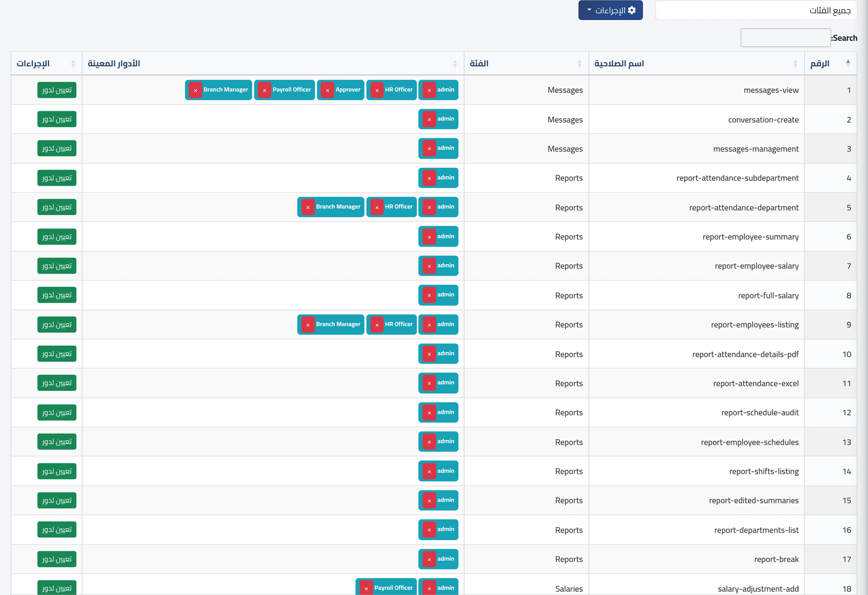Remove admin role from conversation-create row
The height and width of the screenshot is (595, 868).
pyautogui.click(x=429, y=119)
